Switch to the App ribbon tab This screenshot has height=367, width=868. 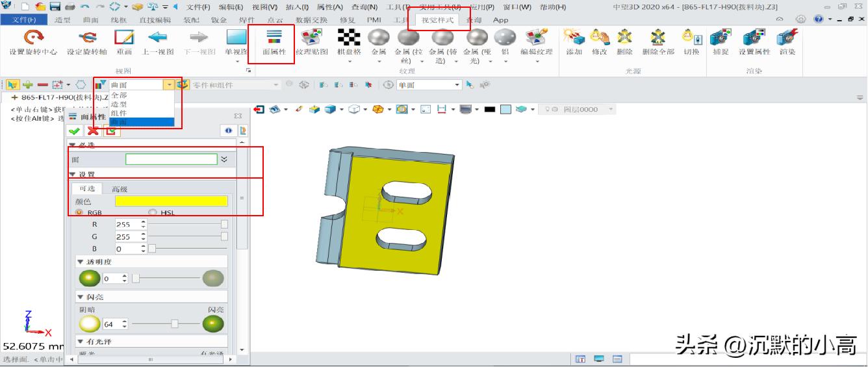coord(500,19)
